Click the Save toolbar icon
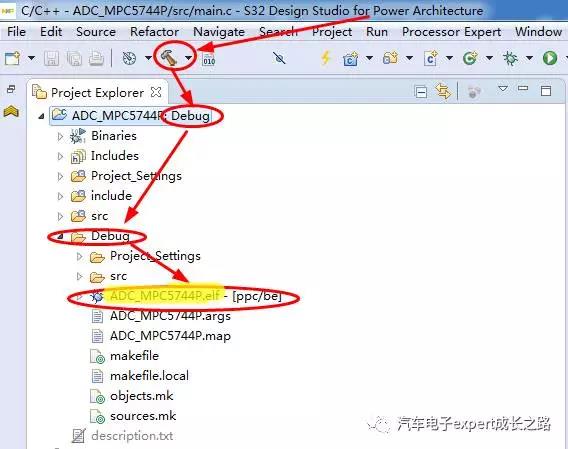568x449 pixels. [x=51, y=58]
